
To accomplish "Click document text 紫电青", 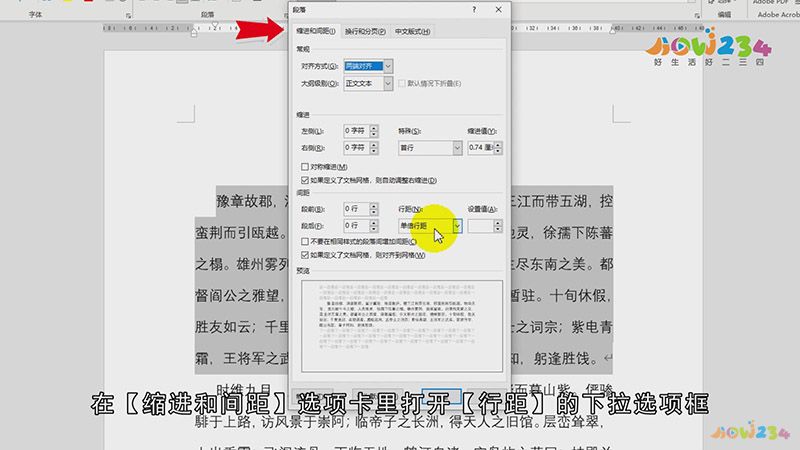I will pyautogui.click(x=592, y=327).
